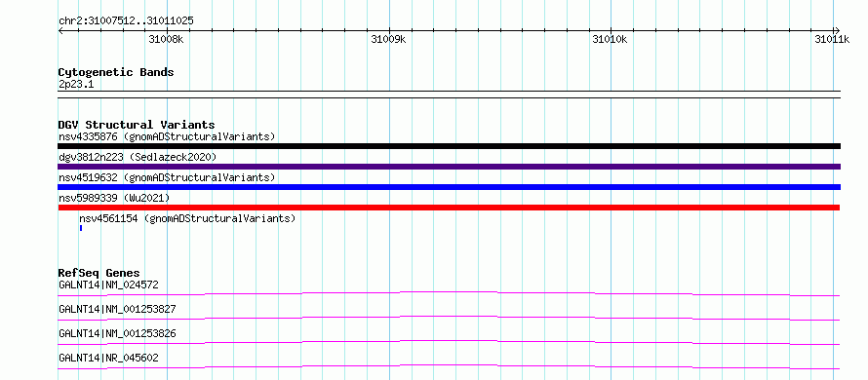This screenshot has height=380, width=868.
Task: Select the small blue nsv4561154 variant marker
Action: [x=81, y=228]
